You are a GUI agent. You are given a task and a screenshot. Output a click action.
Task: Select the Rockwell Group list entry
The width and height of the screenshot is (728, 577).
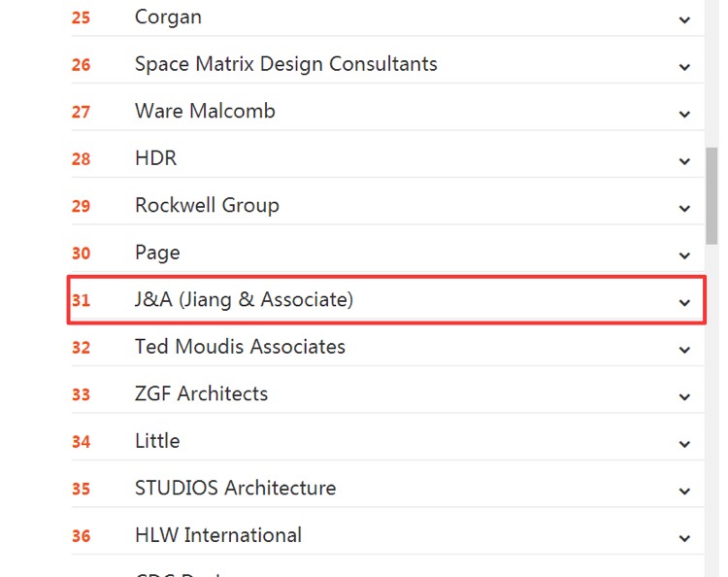click(x=207, y=206)
